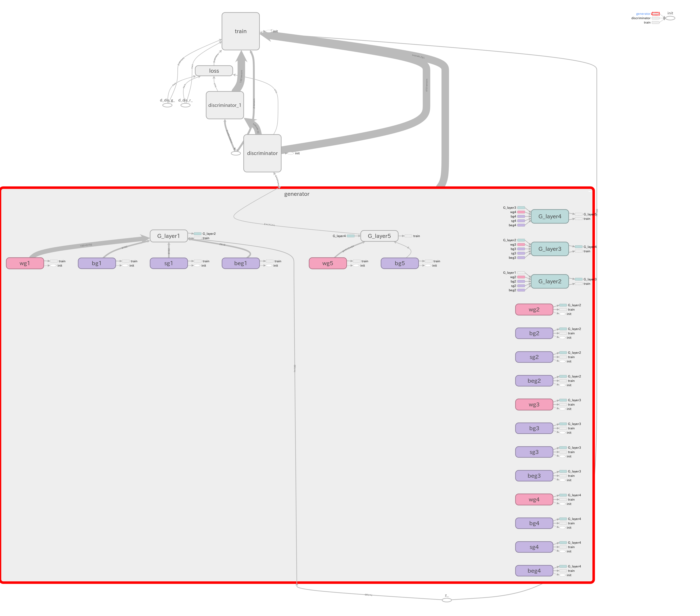
Task: Expand the G_layer5 node
Action: click(x=379, y=236)
